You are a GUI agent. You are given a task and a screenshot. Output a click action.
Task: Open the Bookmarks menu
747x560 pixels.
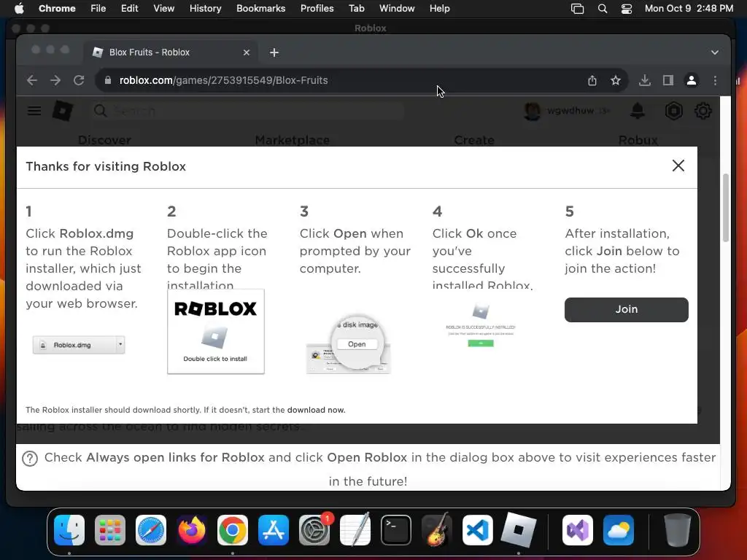[x=260, y=9]
